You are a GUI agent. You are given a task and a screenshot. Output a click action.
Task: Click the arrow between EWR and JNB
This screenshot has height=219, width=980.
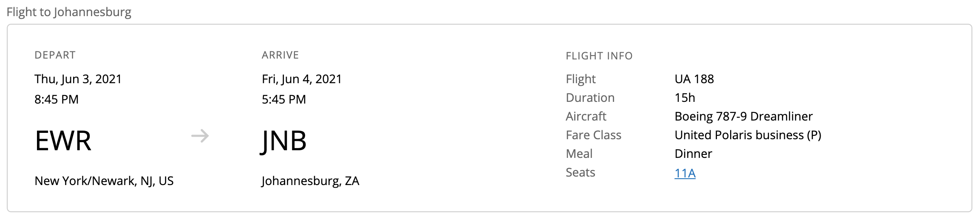(200, 136)
